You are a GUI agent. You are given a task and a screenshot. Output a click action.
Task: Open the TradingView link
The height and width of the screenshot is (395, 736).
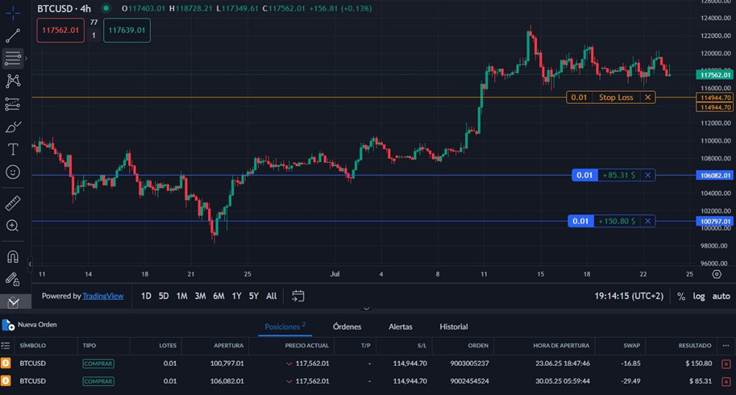[x=103, y=296]
